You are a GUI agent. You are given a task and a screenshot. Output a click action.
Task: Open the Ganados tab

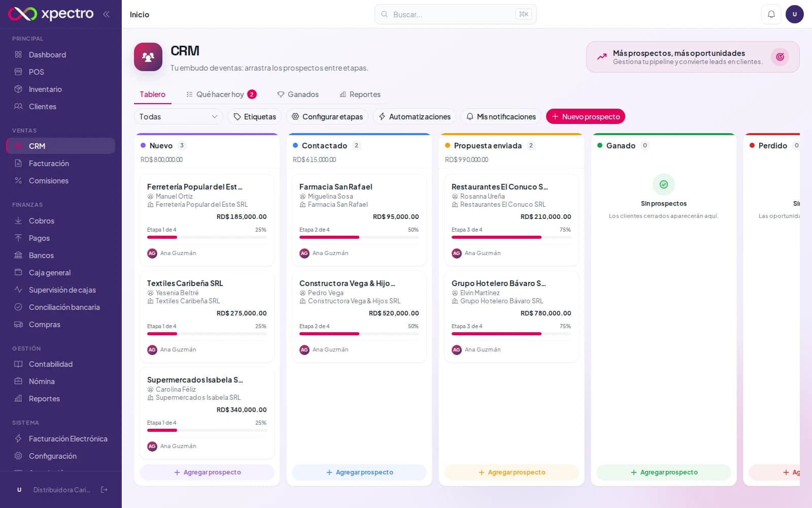tap(298, 94)
